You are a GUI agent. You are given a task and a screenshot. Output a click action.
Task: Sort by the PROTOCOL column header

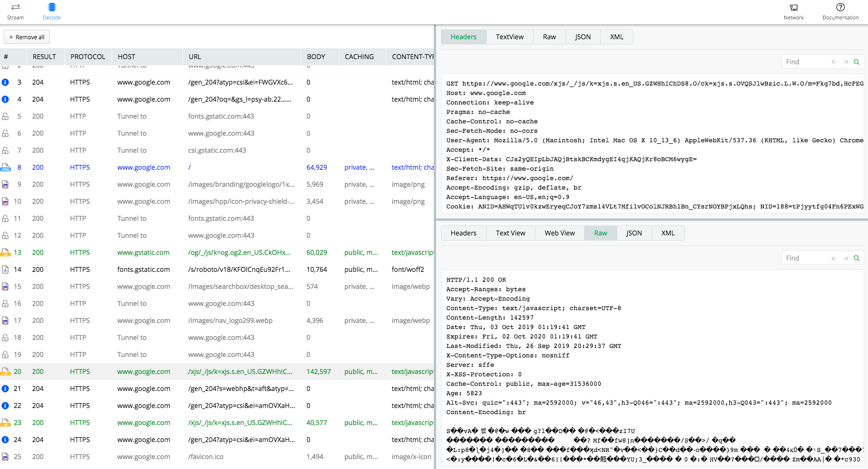[x=88, y=57]
